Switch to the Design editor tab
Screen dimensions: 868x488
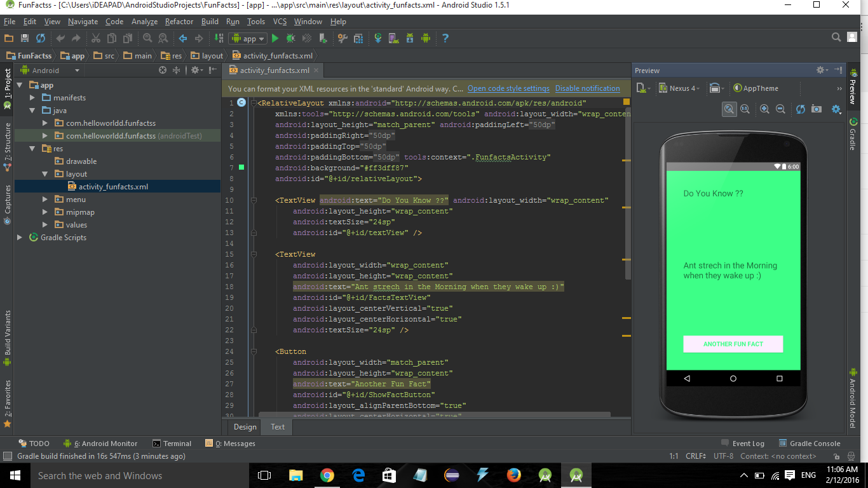(245, 427)
